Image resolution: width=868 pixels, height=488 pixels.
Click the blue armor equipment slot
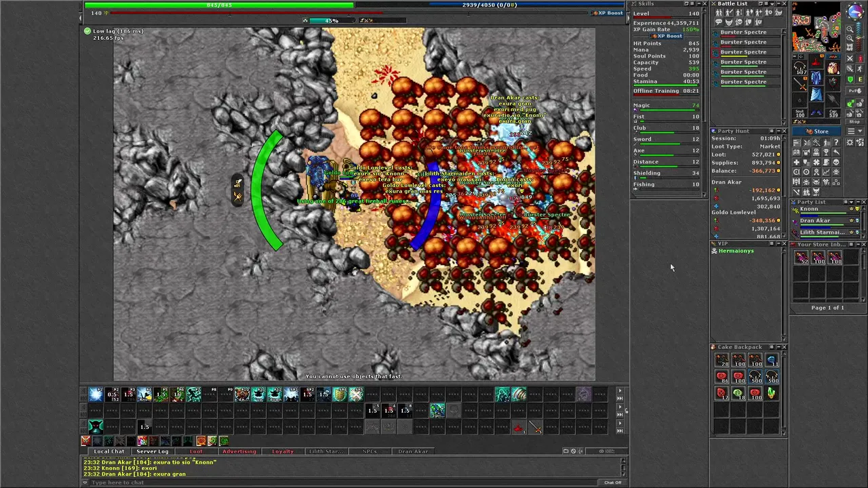point(816,78)
